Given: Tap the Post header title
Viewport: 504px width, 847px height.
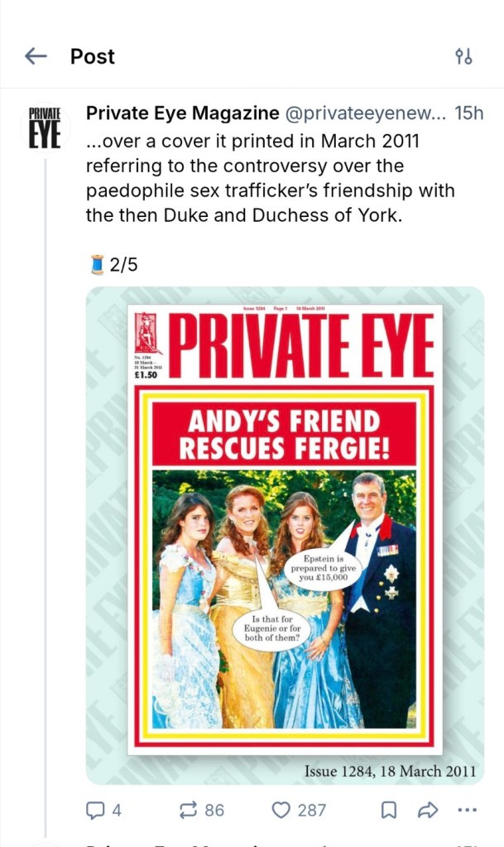Looking at the screenshot, I should pyautogui.click(x=93, y=56).
